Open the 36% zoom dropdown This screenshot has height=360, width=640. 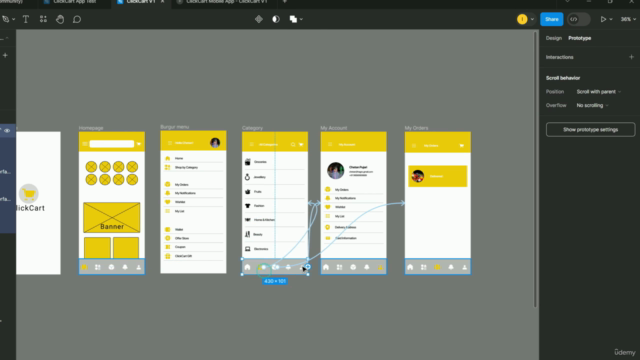tap(628, 19)
